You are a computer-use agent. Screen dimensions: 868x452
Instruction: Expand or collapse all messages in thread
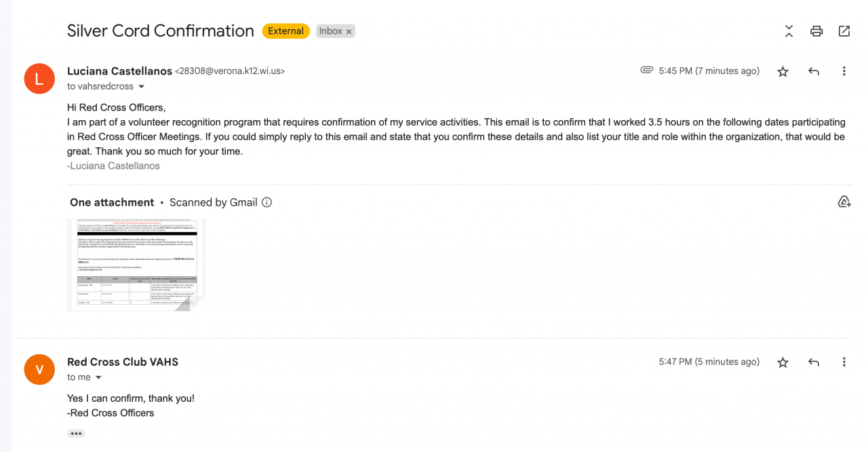789,31
